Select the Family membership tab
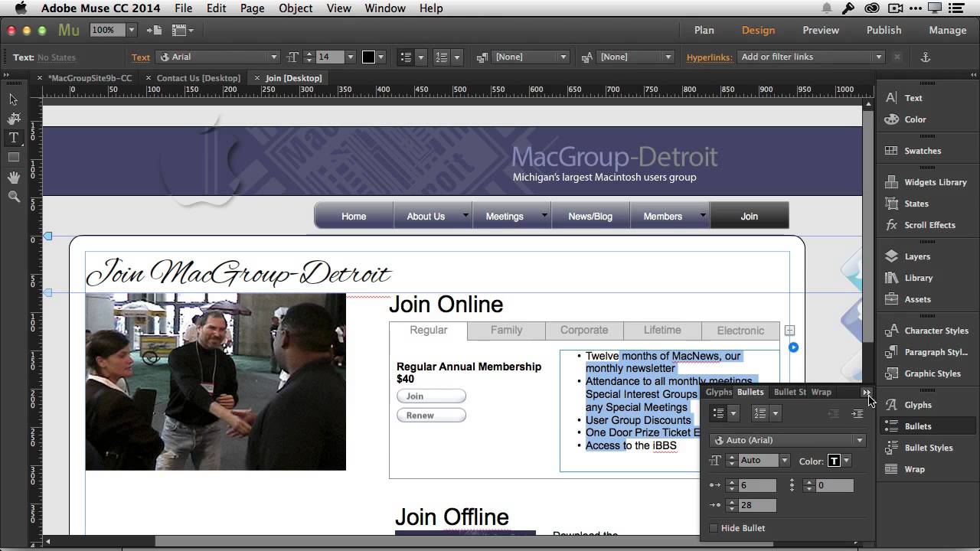The image size is (980, 551). (506, 331)
